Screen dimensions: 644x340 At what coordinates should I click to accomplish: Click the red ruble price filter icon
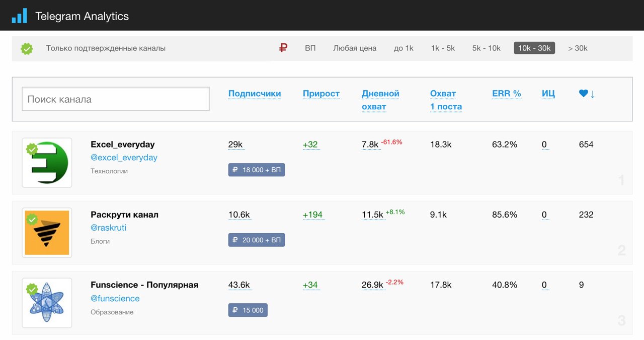tap(283, 48)
